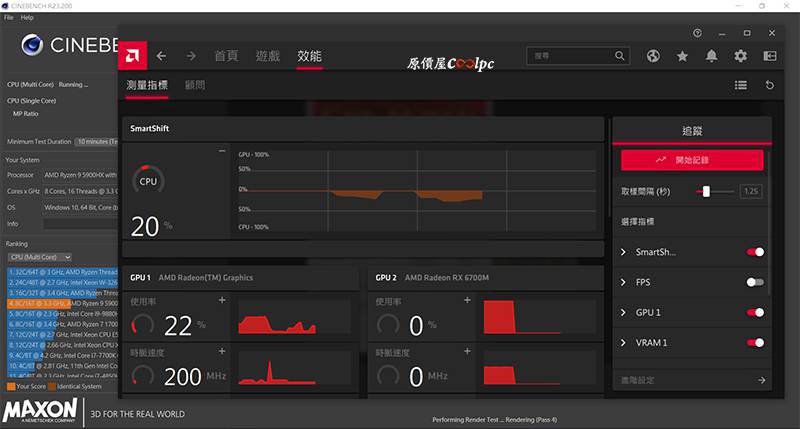Go forward with the right arrow
The width and height of the screenshot is (800, 429).
coord(191,56)
